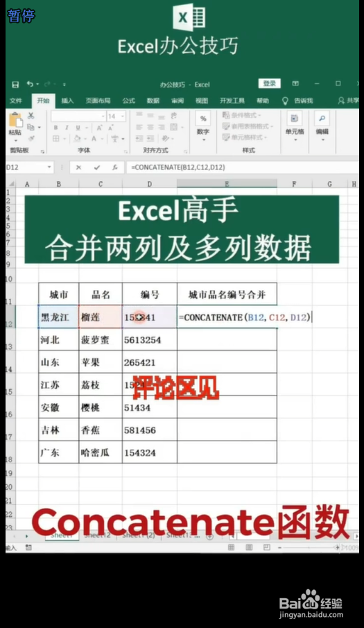Toggle bold formatting
This screenshot has width=364, height=628.
[55, 128]
